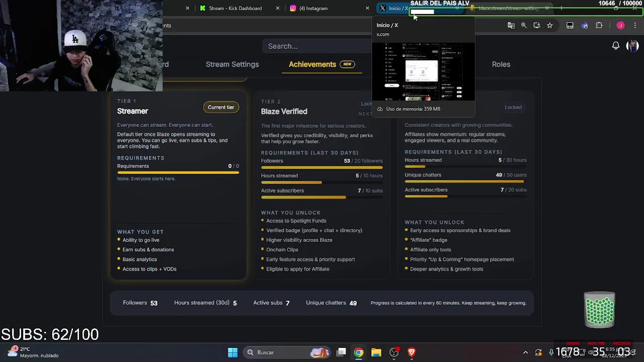Click the blue extension icon beside puzzle icon

tap(585, 25)
